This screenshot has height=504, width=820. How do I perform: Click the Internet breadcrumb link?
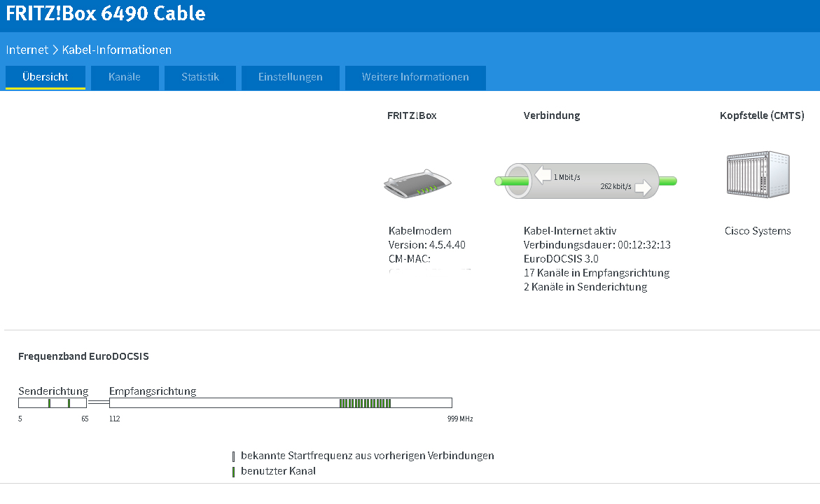(x=27, y=50)
